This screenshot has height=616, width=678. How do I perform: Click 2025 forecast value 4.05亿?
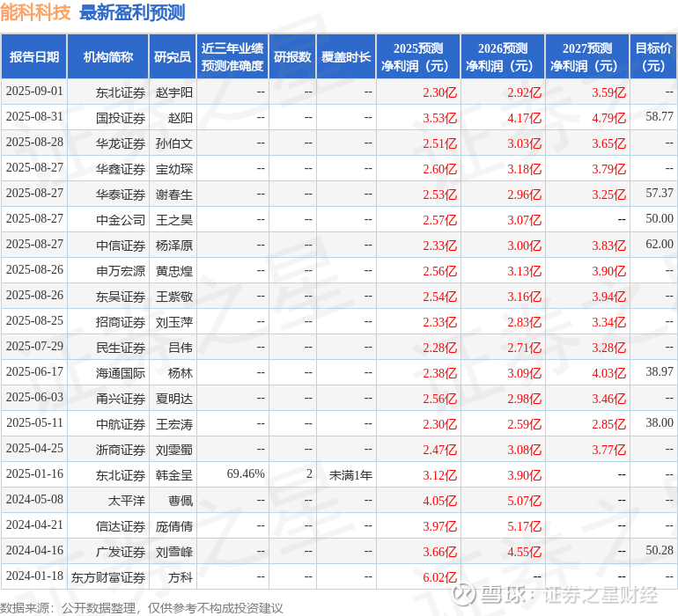pos(439,501)
